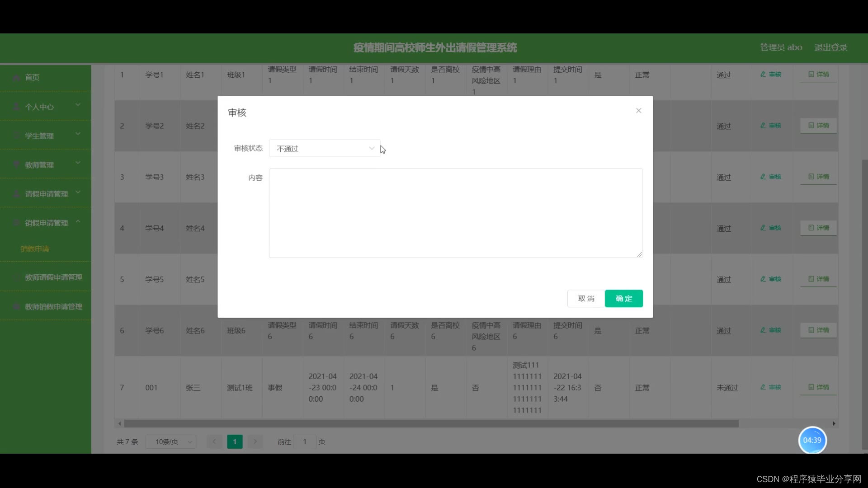The image size is (868, 488).
Task: Click 详情 icon button in row 2
Action: pos(818,126)
